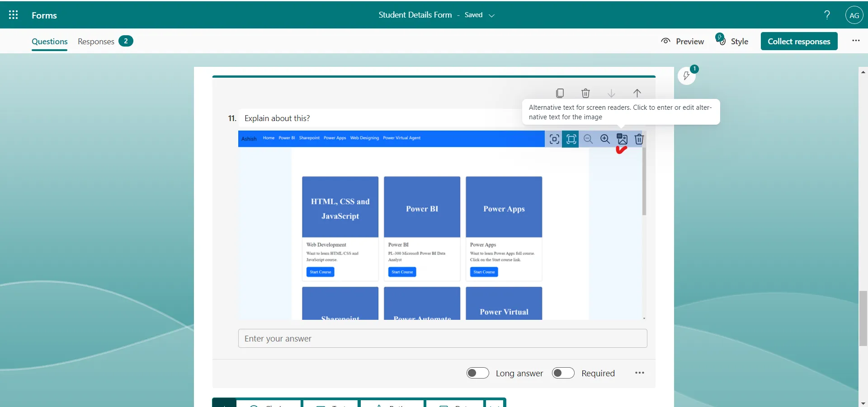Open Preview mode for the form
Image resolution: width=868 pixels, height=407 pixels.
(x=682, y=41)
